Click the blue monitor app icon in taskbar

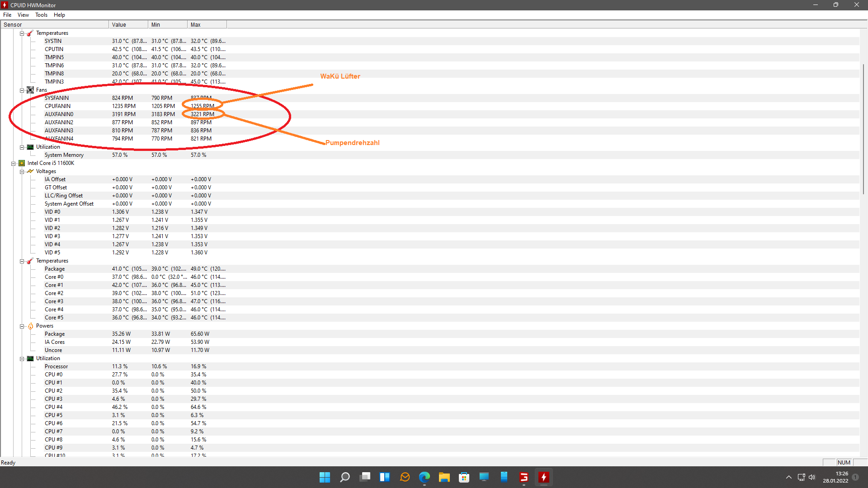coord(484,477)
